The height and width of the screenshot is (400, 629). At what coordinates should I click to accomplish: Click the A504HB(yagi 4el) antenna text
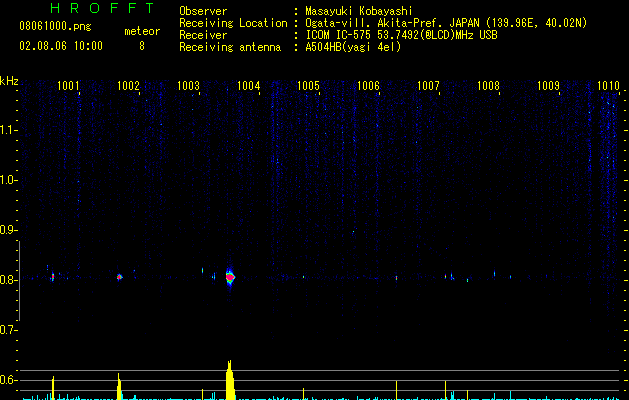(x=353, y=47)
